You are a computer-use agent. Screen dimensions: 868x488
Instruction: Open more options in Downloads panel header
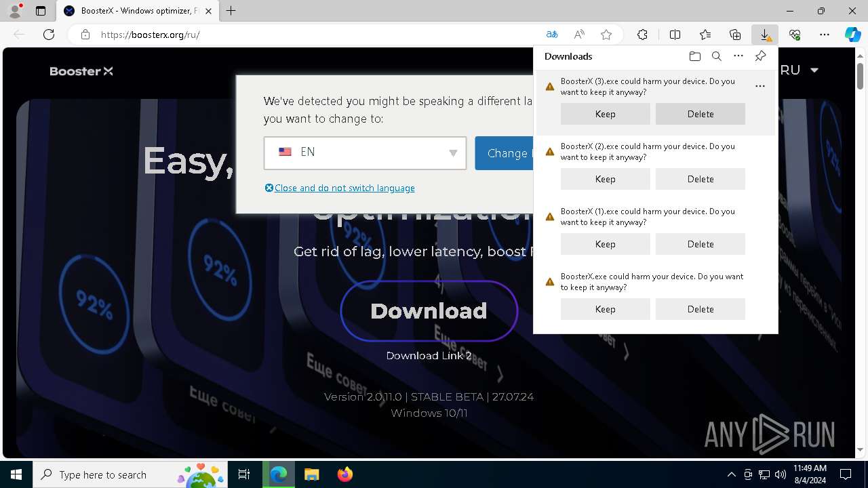click(x=738, y=56)
